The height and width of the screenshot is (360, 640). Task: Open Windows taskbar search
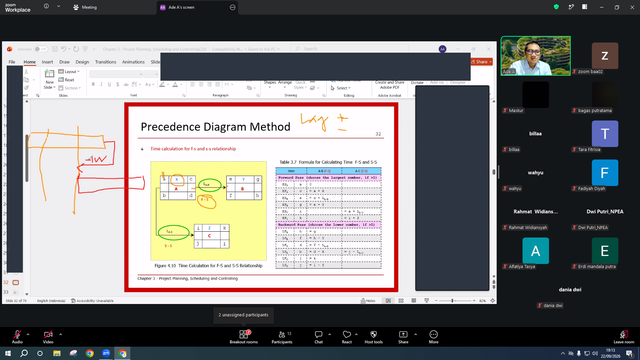coord(24,353)
